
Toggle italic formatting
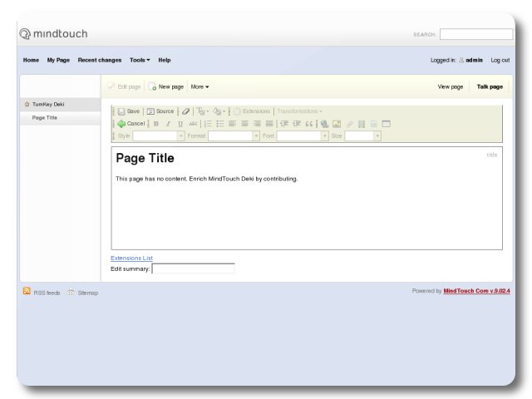[168, 124]
